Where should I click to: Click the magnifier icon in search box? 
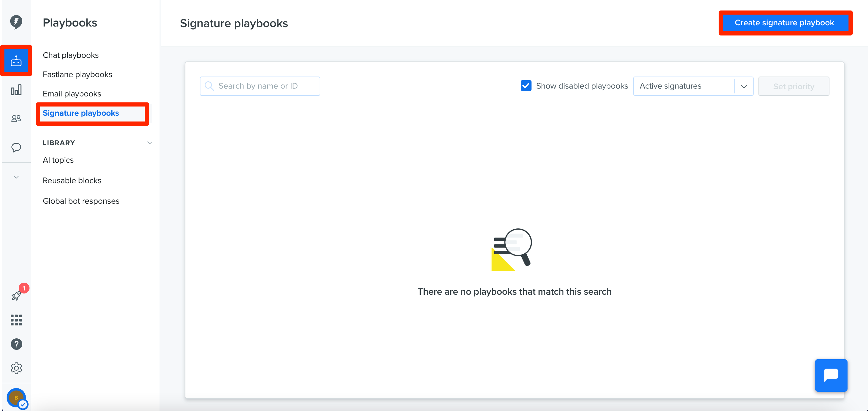click(209, 86)
